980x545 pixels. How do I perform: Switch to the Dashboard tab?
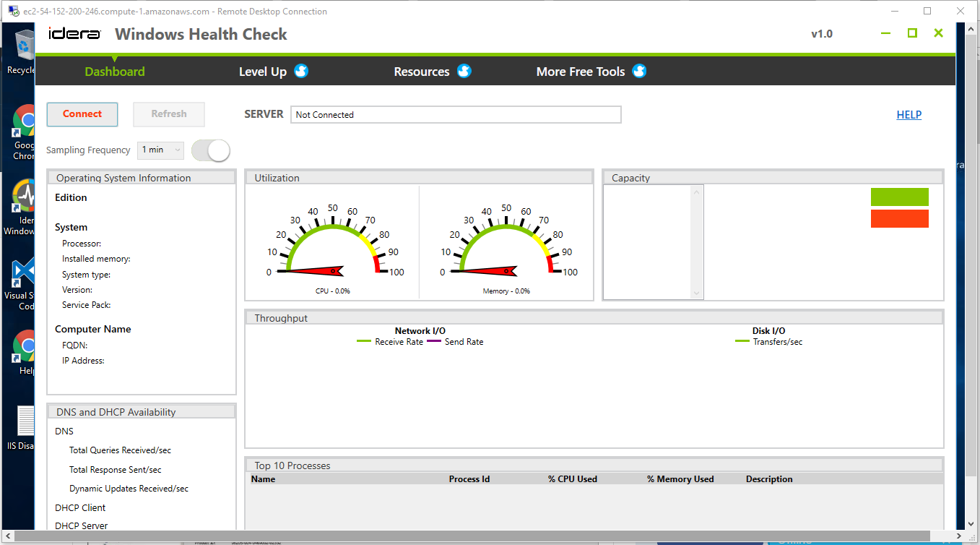(x=115, y=72)
